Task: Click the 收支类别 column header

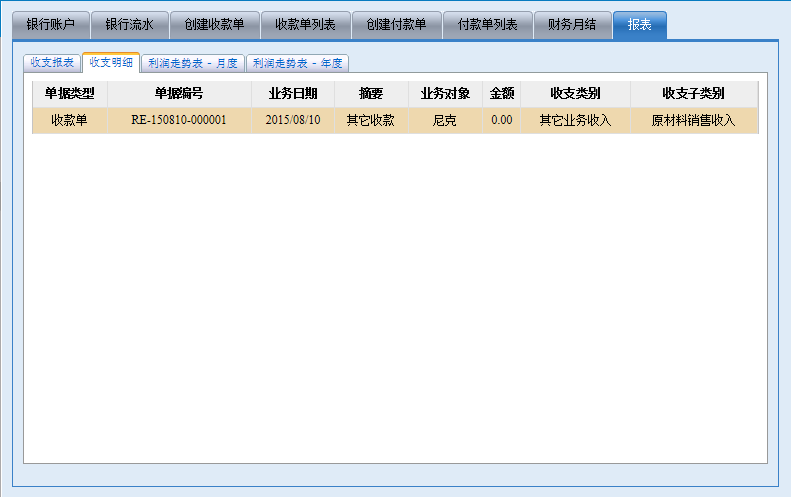Action: pyautogui.click(x=575, y=93)
